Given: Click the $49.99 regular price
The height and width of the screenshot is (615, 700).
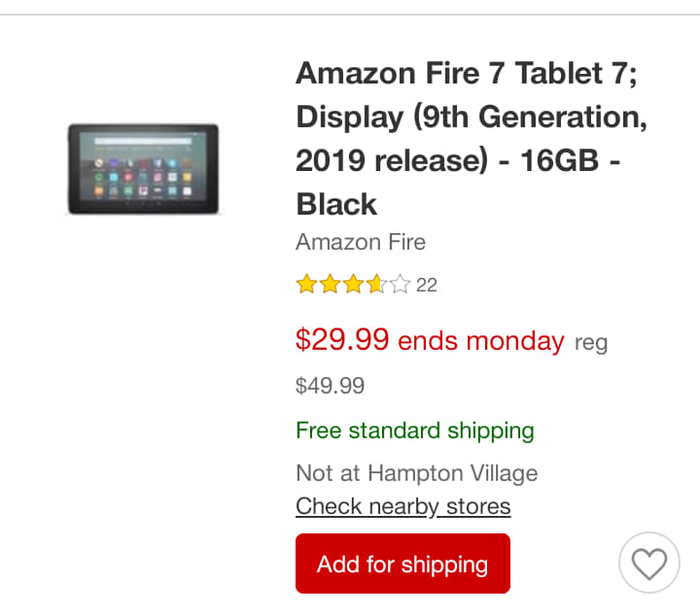Looking at the screenshot, I should pyautogui.click(x=331, y=386).
